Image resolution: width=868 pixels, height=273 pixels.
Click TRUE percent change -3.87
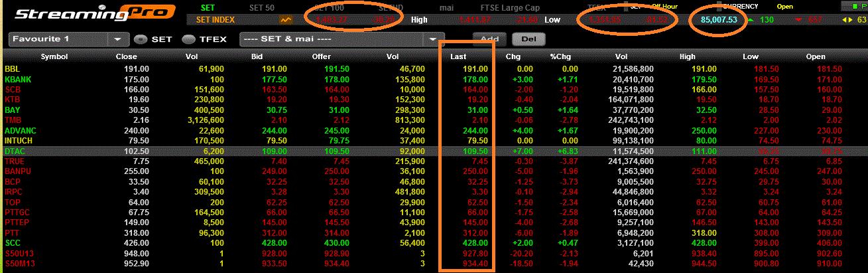[x=570, y=161]
